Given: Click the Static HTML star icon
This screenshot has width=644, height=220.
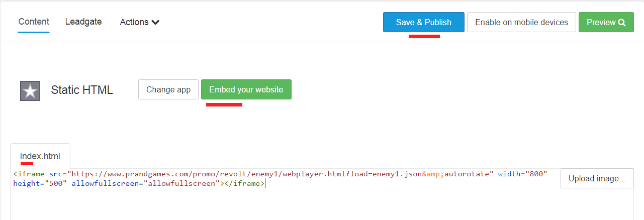Looking at the screenshot, I should [x=30, y=90].
